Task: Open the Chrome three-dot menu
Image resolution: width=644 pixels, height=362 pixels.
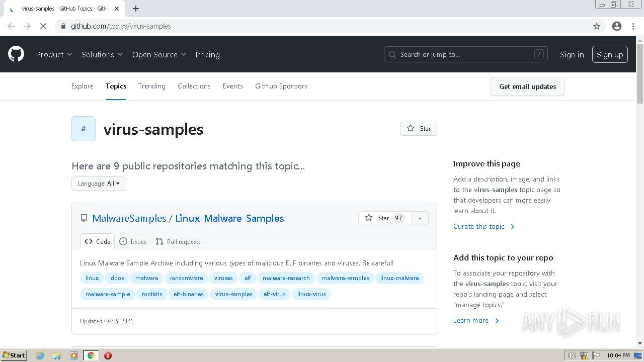Action: (x=633, y=26)
